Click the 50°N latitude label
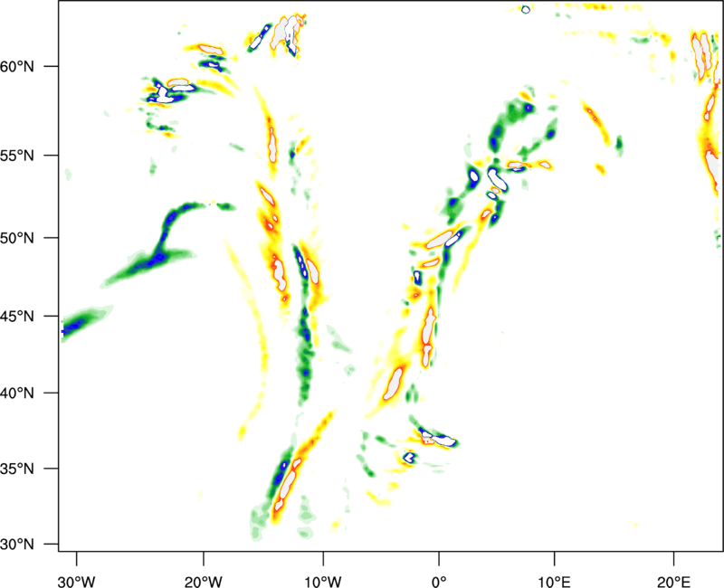 (17, 238)
